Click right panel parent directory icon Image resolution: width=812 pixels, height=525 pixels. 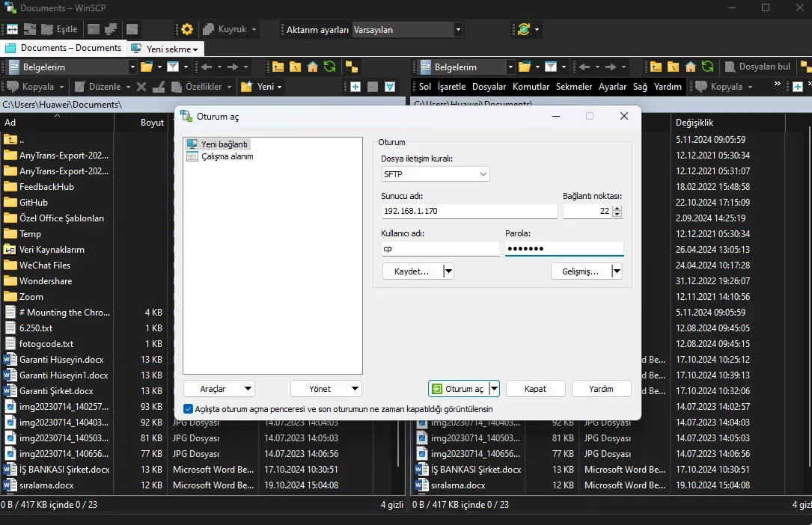click(656, 67)
